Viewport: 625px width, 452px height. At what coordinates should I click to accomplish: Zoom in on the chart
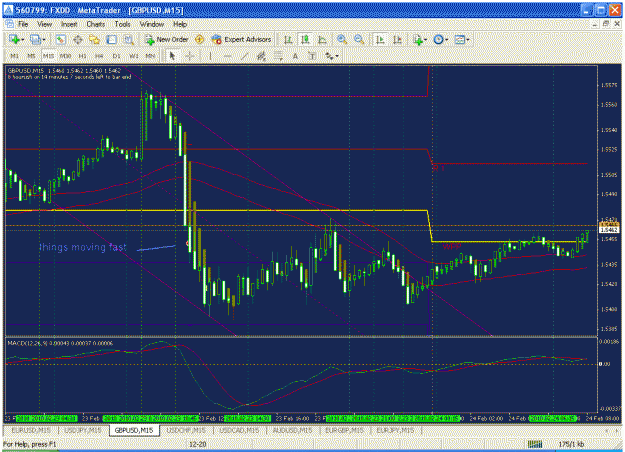342,39
